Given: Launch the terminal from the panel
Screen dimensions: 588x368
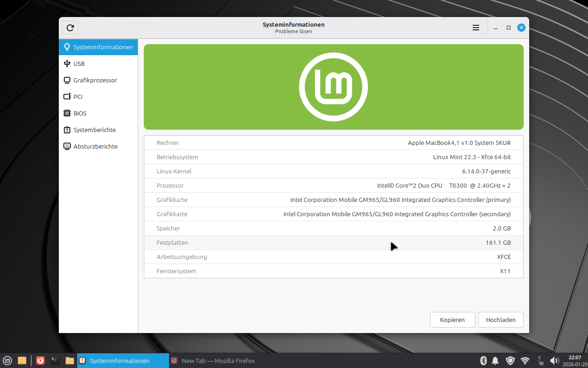Looking at the screenshot, I should point(55,361).
